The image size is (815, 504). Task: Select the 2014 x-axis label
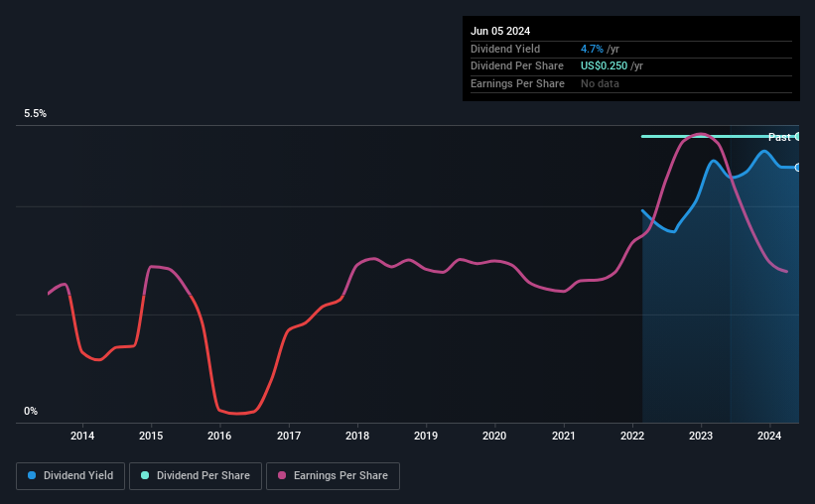pos(82,436)
